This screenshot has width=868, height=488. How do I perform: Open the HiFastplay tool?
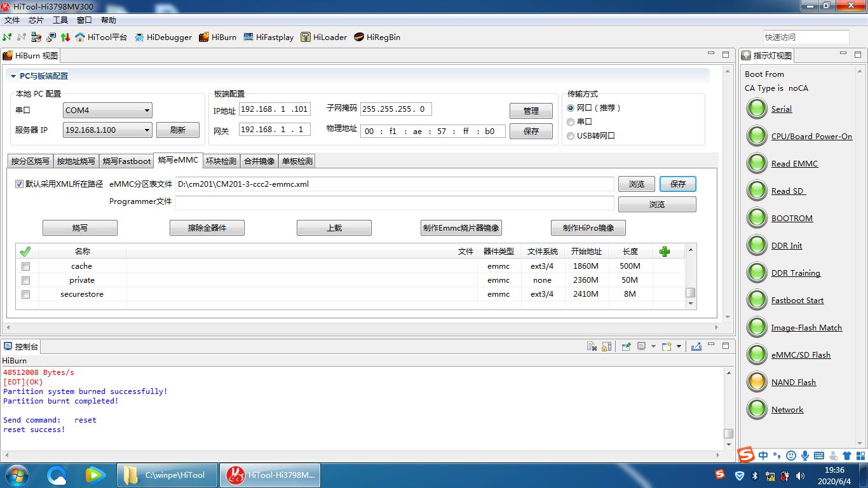(269, 37)
